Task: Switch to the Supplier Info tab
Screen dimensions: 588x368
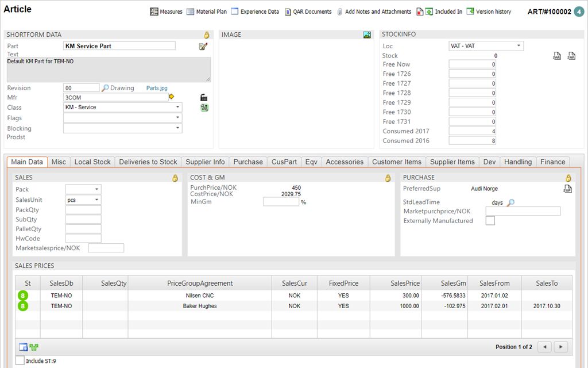Action: click(206, 162)
